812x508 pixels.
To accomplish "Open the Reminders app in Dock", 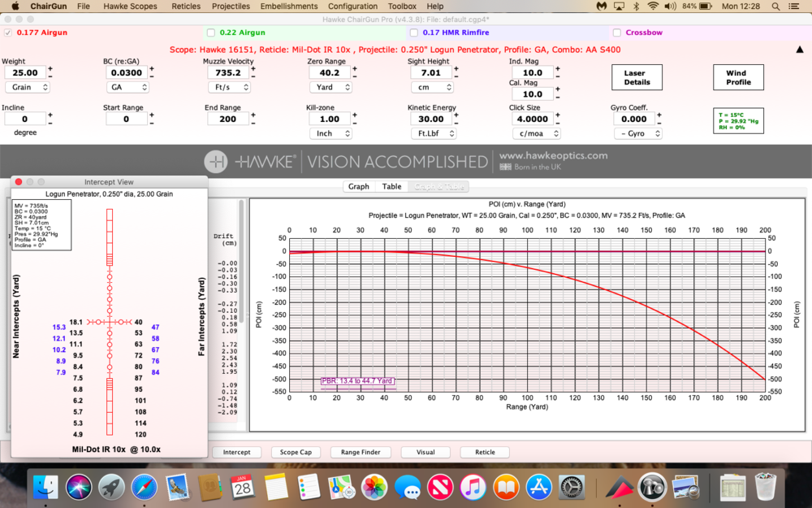I will tap(309, 487).
